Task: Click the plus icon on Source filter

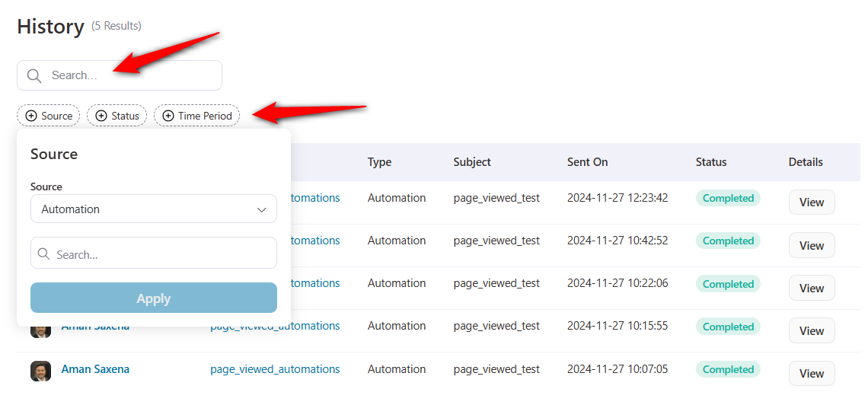Action: [31, 116]
